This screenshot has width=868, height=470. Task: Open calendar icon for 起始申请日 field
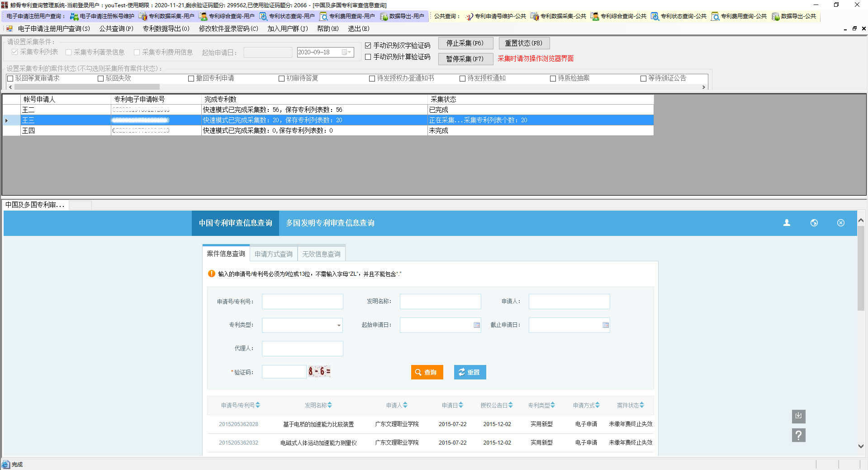pos(476,325)
